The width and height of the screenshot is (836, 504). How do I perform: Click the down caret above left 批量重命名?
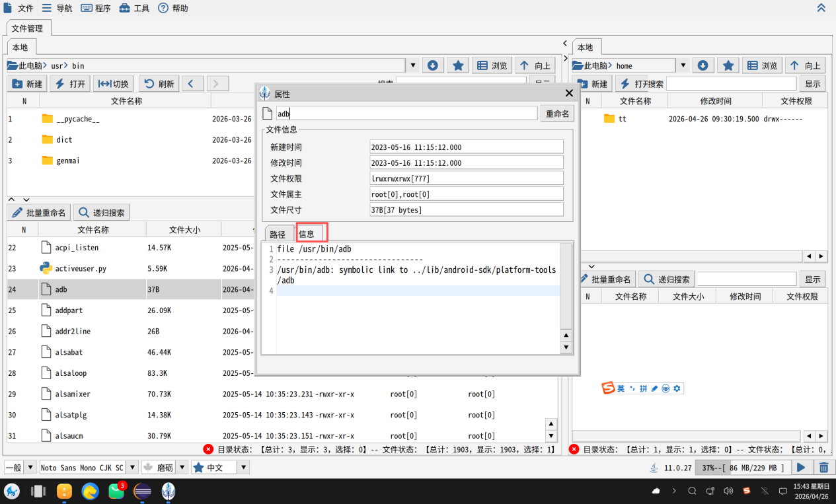26,199
